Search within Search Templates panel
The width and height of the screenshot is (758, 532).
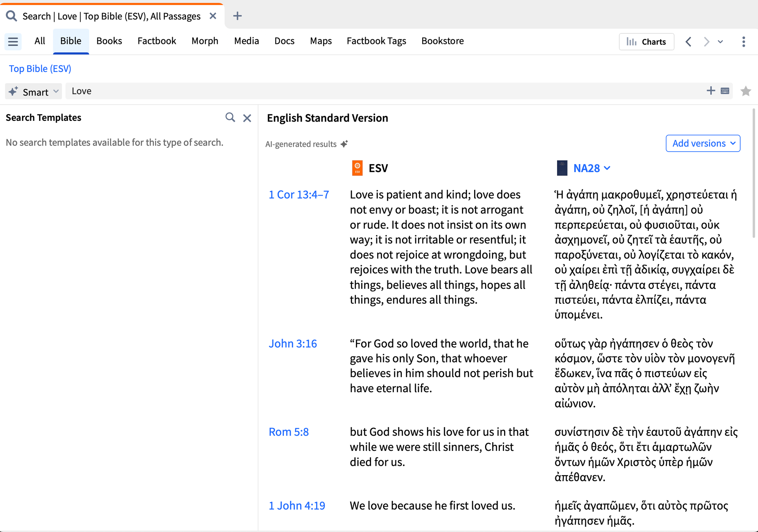(x=230, y=117)
